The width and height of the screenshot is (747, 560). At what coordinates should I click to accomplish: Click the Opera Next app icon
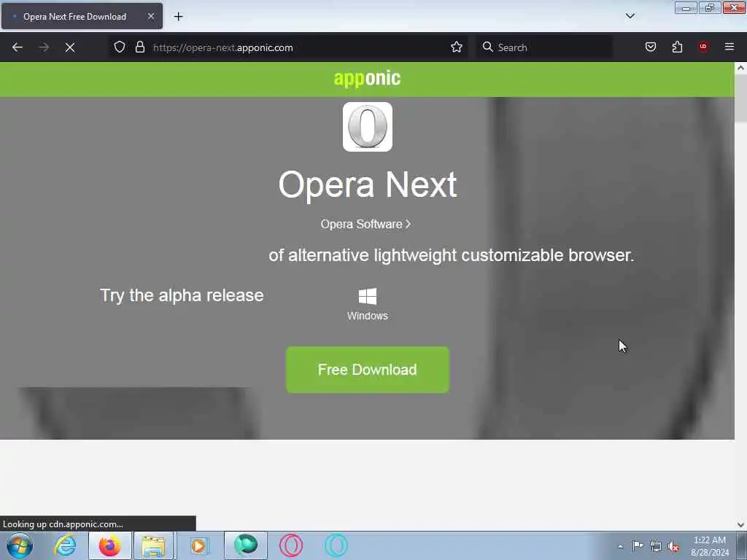click(368, 127)
